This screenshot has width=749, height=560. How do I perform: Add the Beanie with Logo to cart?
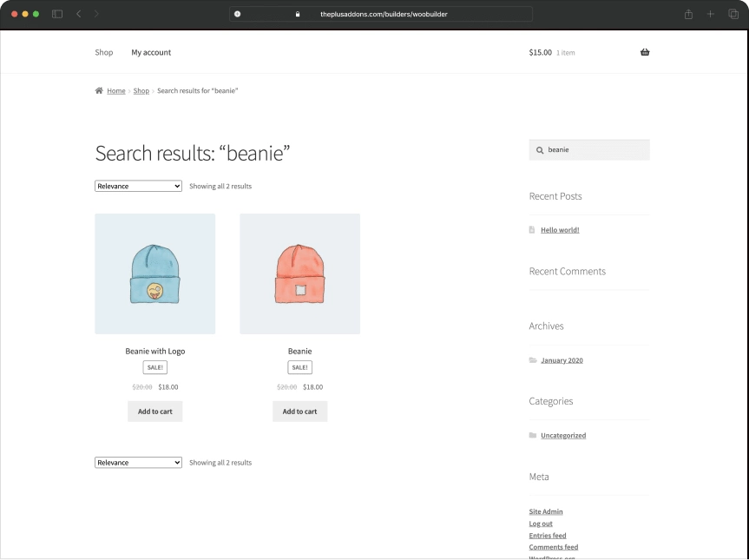pyautogui.click(x=154, y=411)
